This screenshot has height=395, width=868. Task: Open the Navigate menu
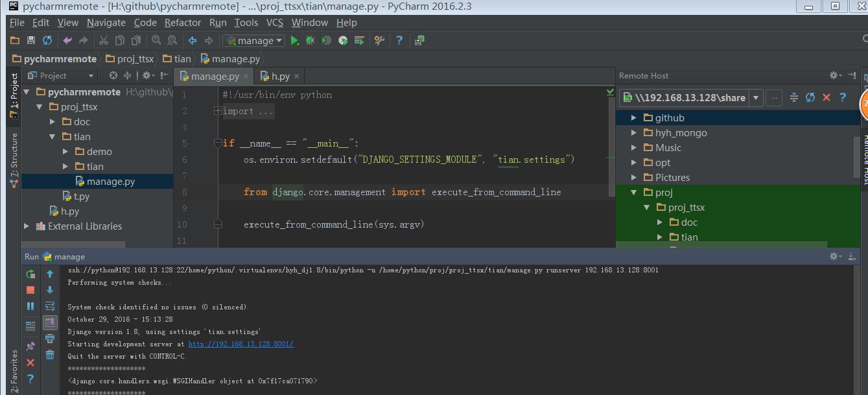click(106, 22)
